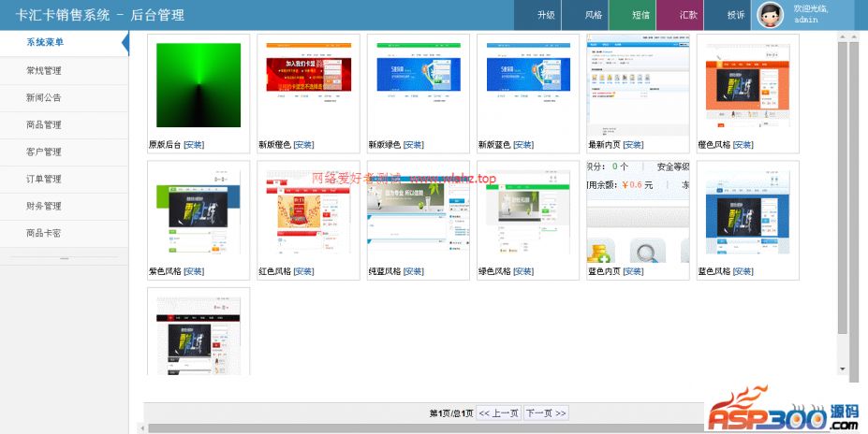Click the scrollbar down arrow at right
The height and width of the screenshot is (434, 868).
[x=842, y=370]
